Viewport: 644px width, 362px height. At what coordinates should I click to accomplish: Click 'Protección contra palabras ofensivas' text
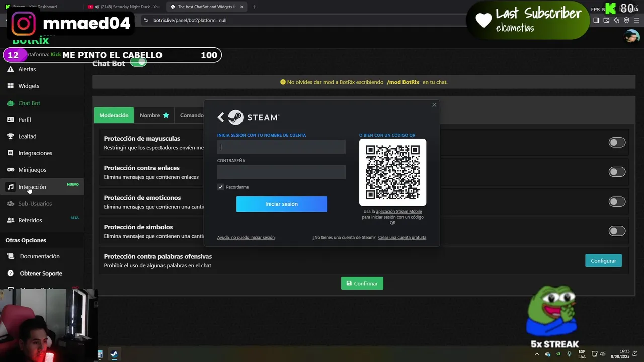pyautogui.click(x=158, y=256)
